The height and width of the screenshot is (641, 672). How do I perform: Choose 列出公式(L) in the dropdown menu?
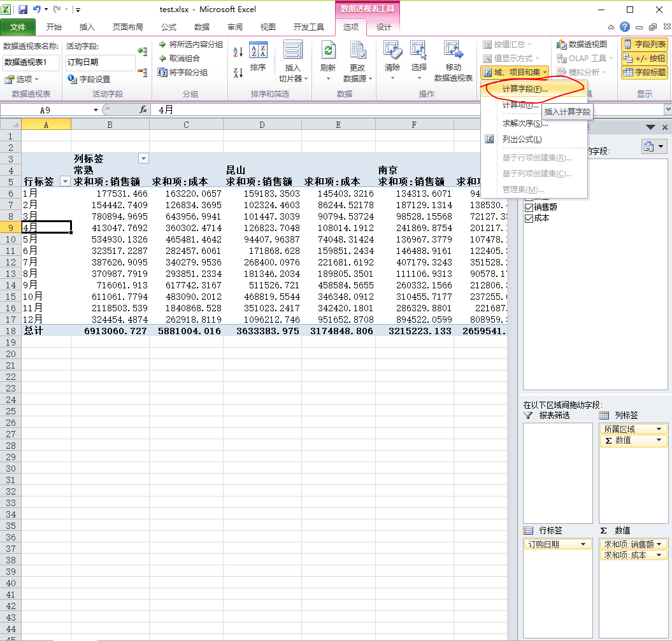click(x=522, y=139)
